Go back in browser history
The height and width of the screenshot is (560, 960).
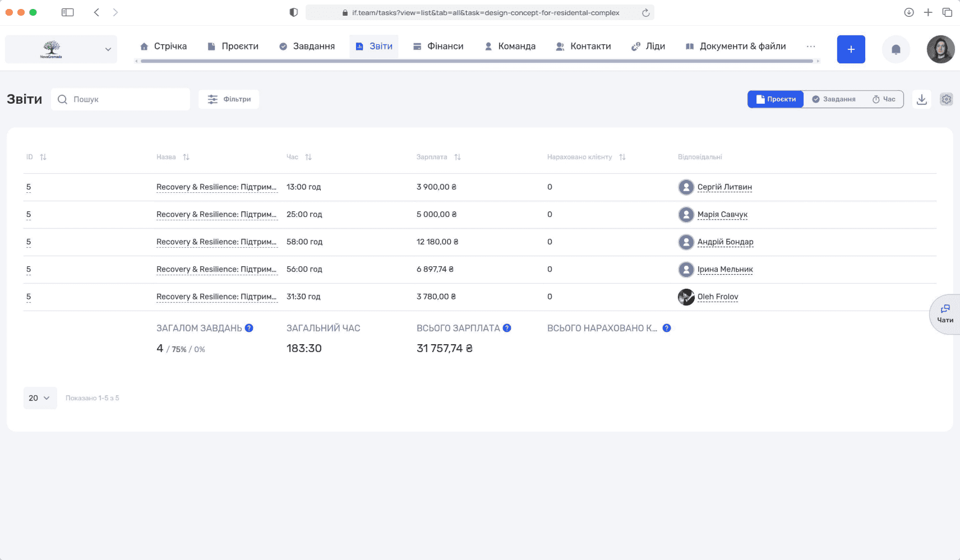96,12
